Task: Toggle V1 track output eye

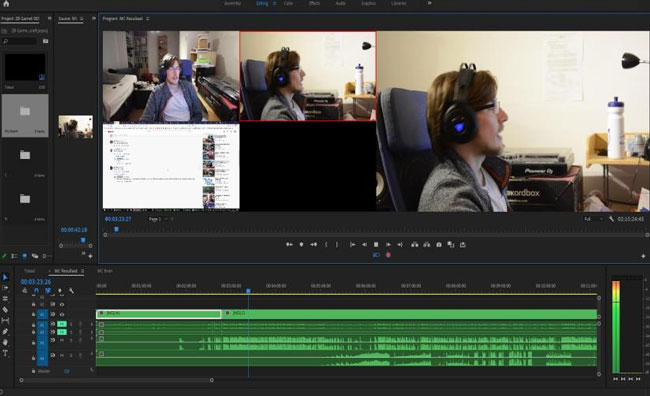Action: pyautogui.click(x=62, y=314)
